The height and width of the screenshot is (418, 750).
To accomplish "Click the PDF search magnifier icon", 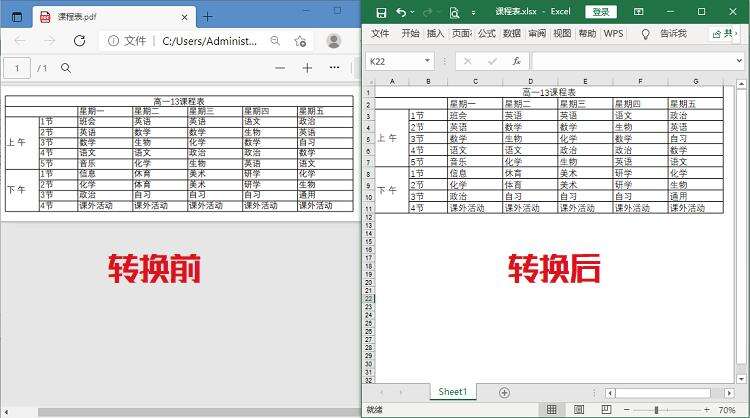I will click(66, 68).
